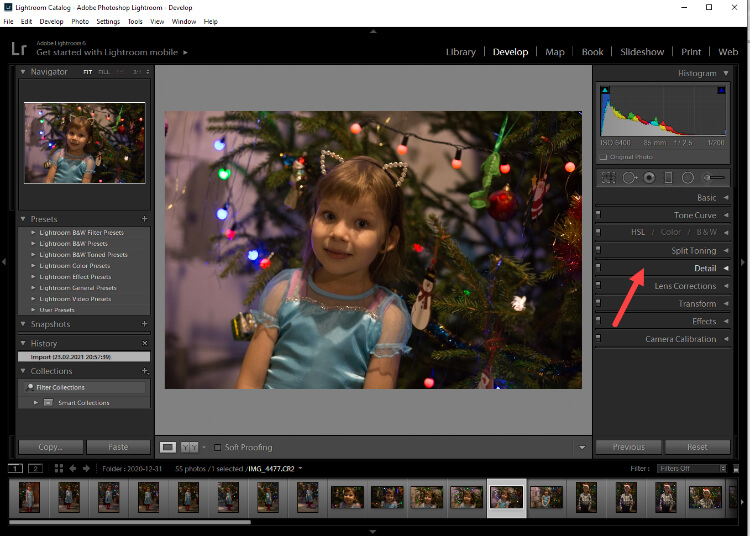
Task: Toggle the Transform panel switch
Action: [598, 303]
